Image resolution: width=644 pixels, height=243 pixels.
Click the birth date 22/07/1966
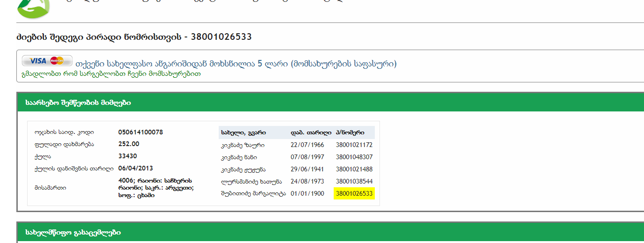[307, 145]
